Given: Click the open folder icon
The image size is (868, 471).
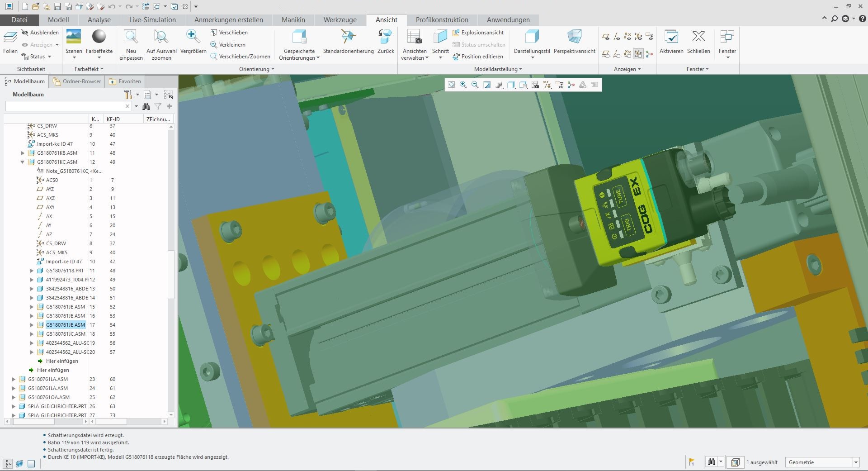Looking at the screenshot, I should [x=35, y=6].
